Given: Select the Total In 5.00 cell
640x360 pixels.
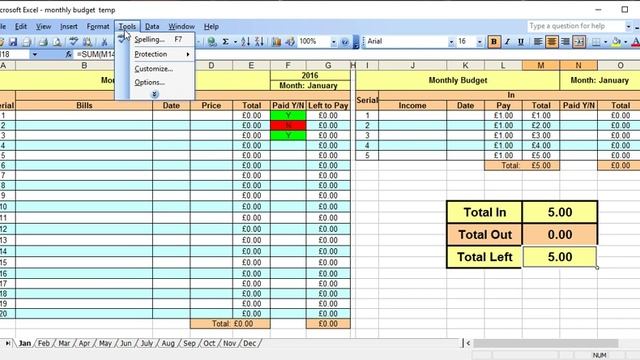Looking at the screenshot, I should click(560, 212).
